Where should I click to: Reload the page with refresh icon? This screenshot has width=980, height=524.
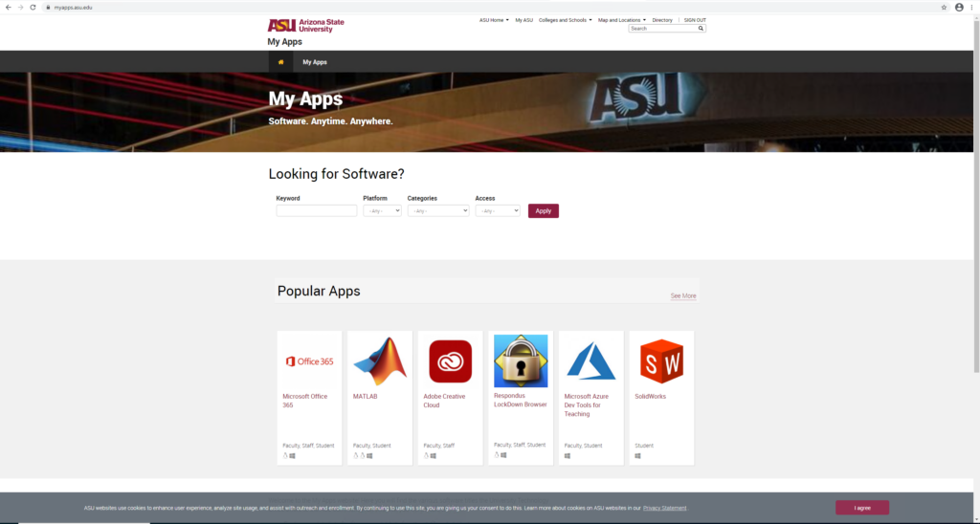[33, 8]
